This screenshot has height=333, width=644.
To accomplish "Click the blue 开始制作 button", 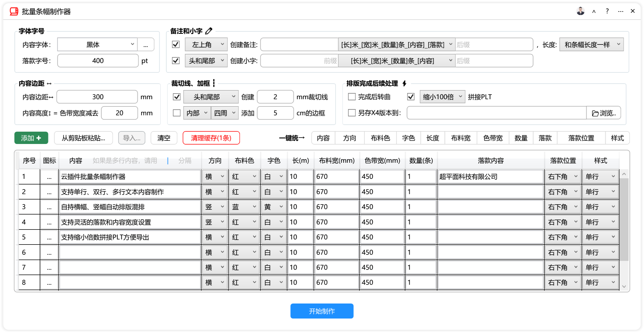I will click(322, 311).
